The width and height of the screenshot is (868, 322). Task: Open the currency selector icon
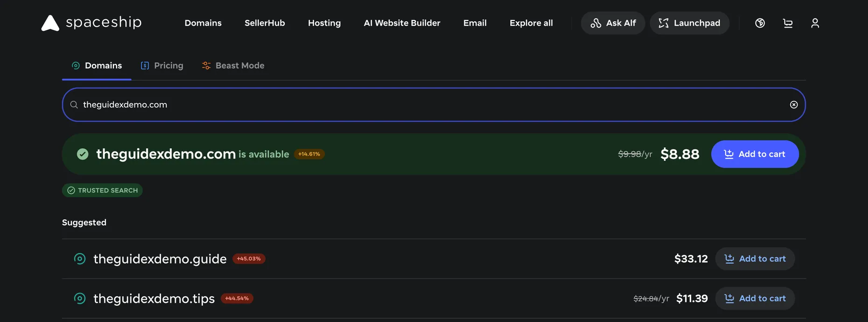pyautogui.click(x=760, y=23)
